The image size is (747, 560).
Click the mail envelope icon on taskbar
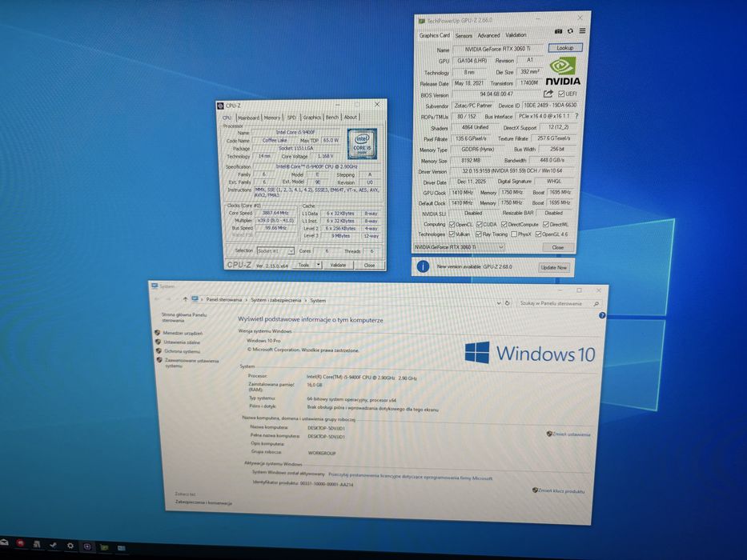coord(4,542)
